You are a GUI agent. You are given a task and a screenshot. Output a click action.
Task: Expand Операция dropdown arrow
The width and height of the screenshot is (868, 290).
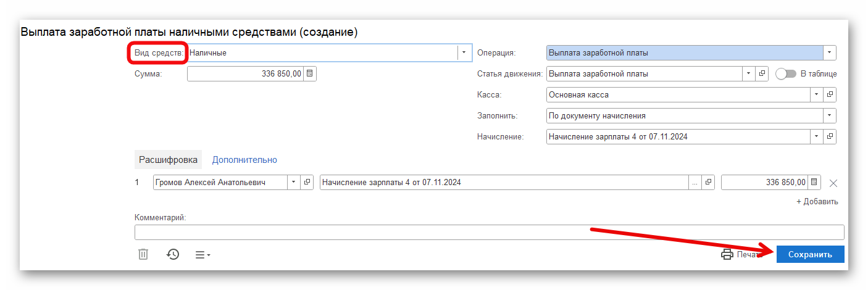coord(830,52)
